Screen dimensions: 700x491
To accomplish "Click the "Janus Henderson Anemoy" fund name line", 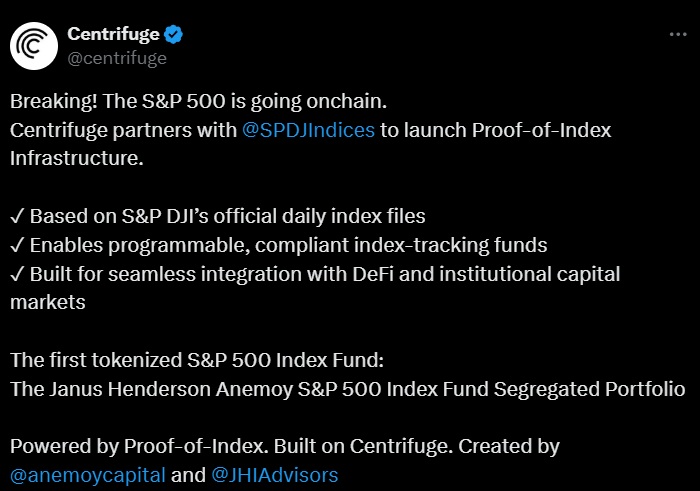I will pyautogui.click(x=347, y=389).
